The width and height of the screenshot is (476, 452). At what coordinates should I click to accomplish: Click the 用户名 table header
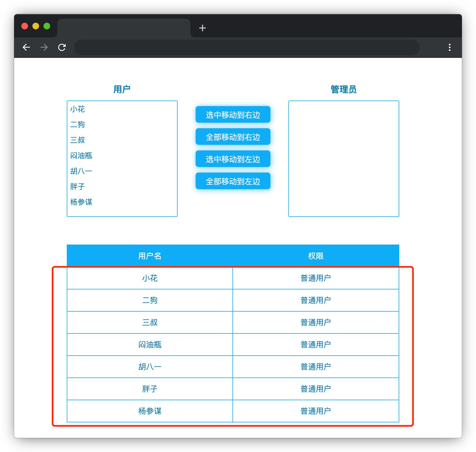(x=150, y=256)
